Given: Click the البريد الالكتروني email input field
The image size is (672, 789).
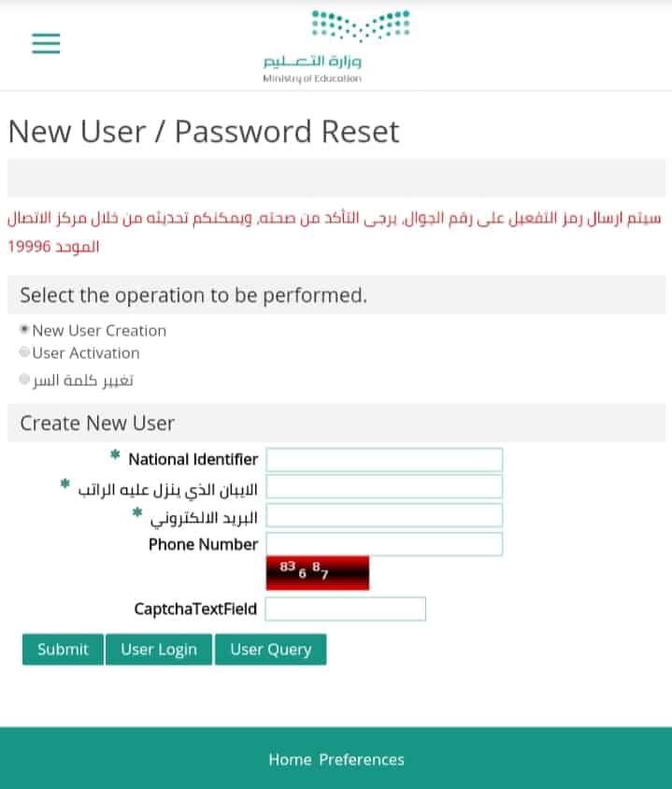Looking at the screenshot, I should [x=384, y=516].
